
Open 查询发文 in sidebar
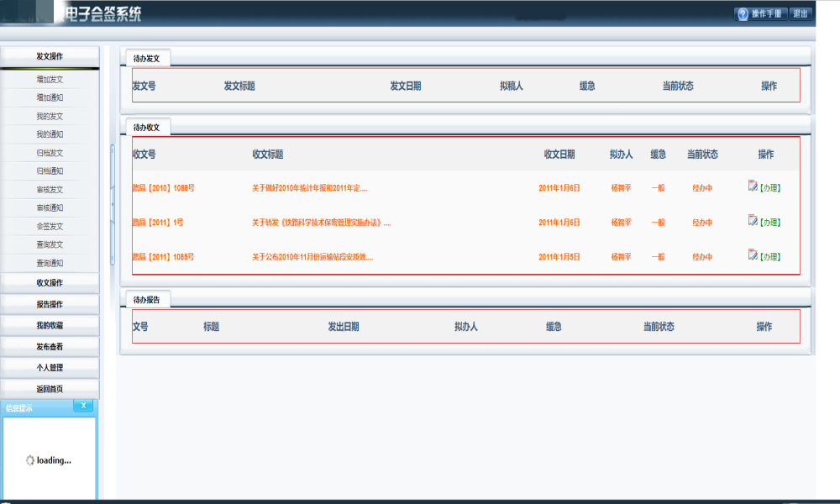50,244
